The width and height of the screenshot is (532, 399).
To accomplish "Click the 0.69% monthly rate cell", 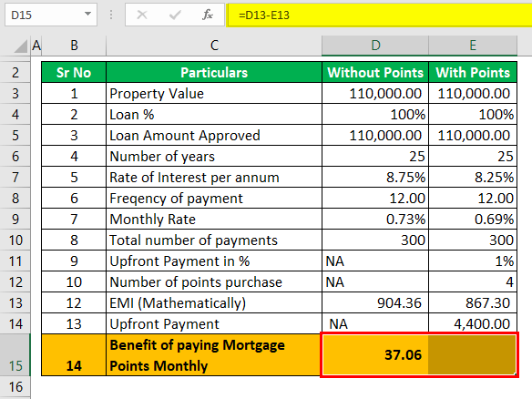I will click(x=473, y=220).
